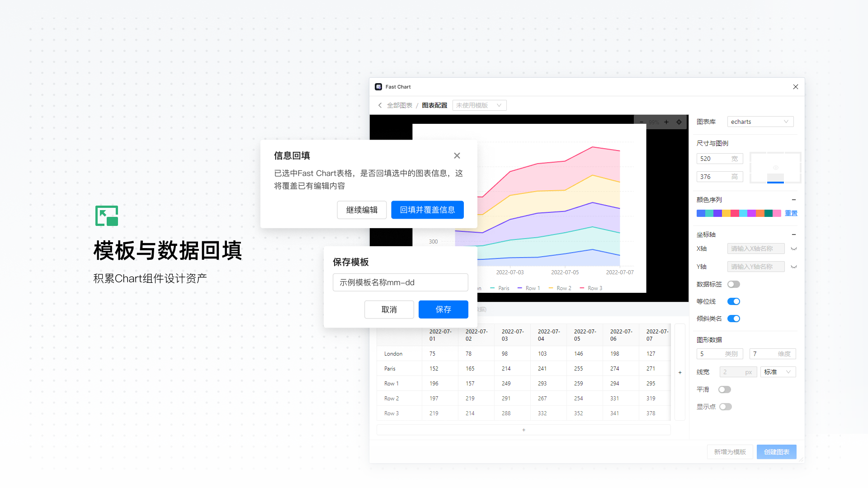Click the zoom out minus icon
868x488 pixels.
pos(642,122)
